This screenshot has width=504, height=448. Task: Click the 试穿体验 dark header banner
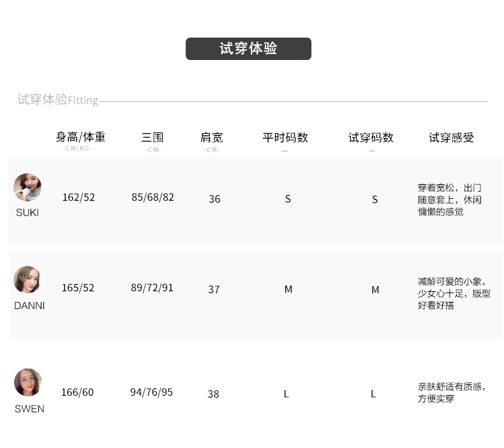(x=248, y=49)
